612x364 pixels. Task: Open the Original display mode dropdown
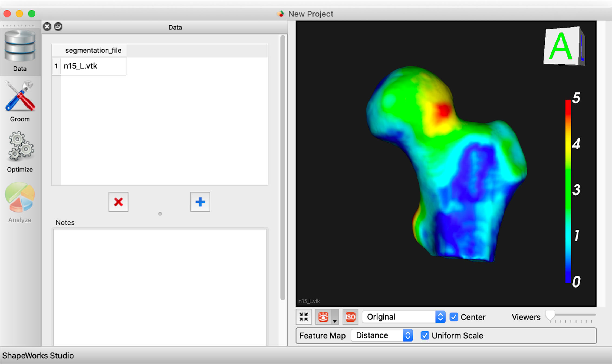(404, 317)
